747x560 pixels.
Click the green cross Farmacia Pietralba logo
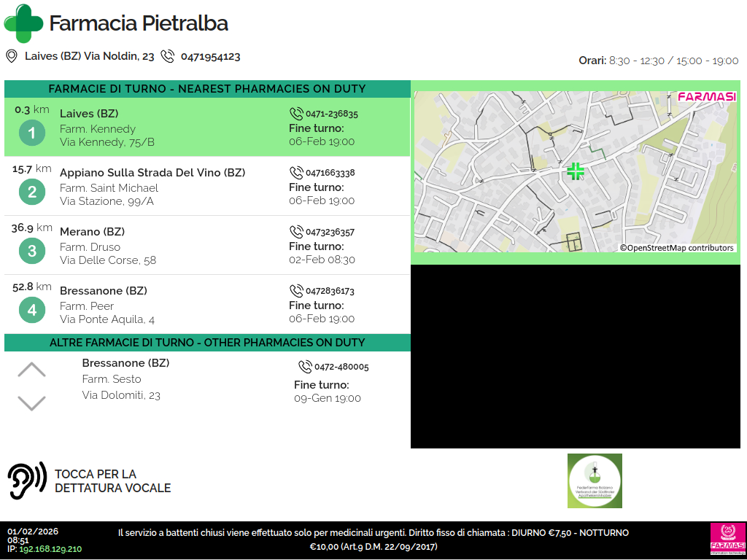23,23
